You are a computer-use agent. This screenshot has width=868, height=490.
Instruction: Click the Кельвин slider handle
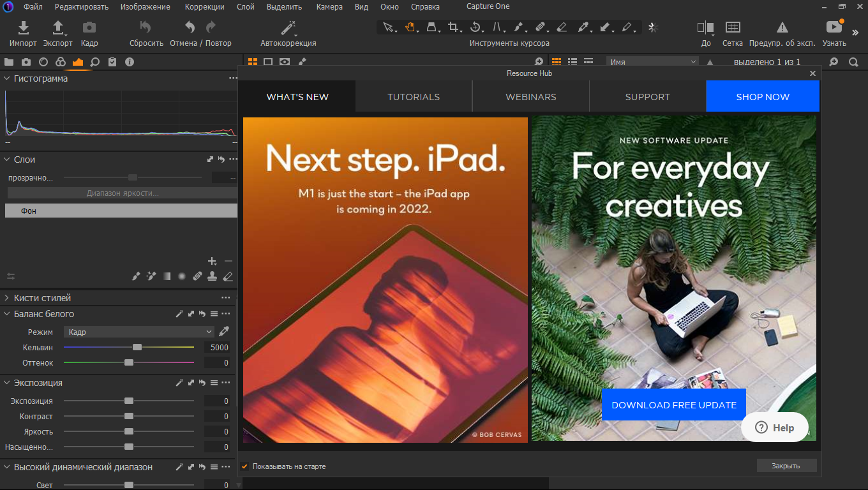tap(137, 347)
